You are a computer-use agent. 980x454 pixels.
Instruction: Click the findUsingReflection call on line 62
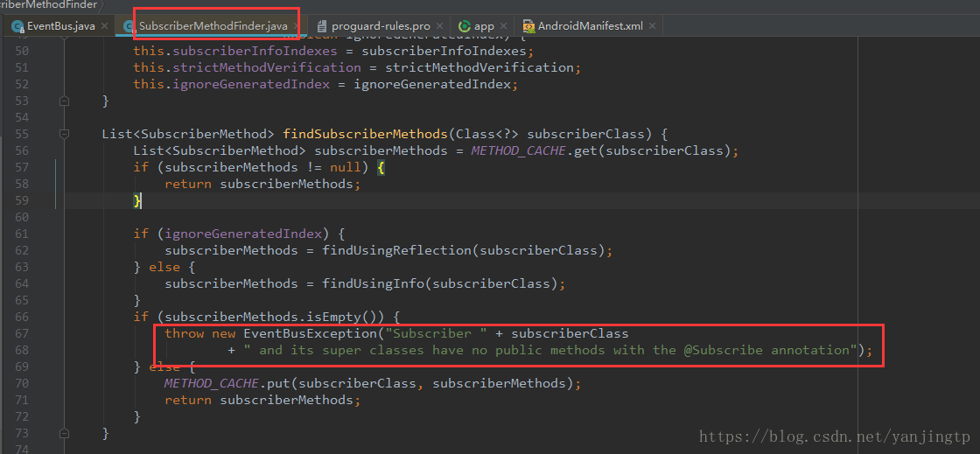pyautogui.click(x=396, y=250)
